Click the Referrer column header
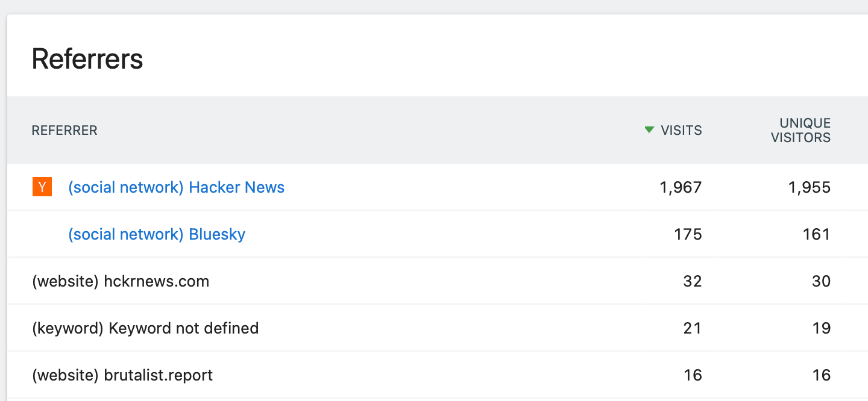 (x=64, y=130)
